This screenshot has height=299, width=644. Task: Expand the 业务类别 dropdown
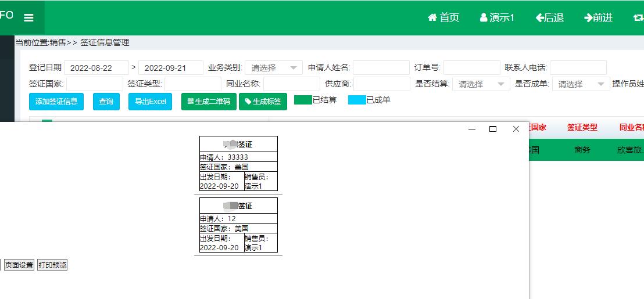273,68
